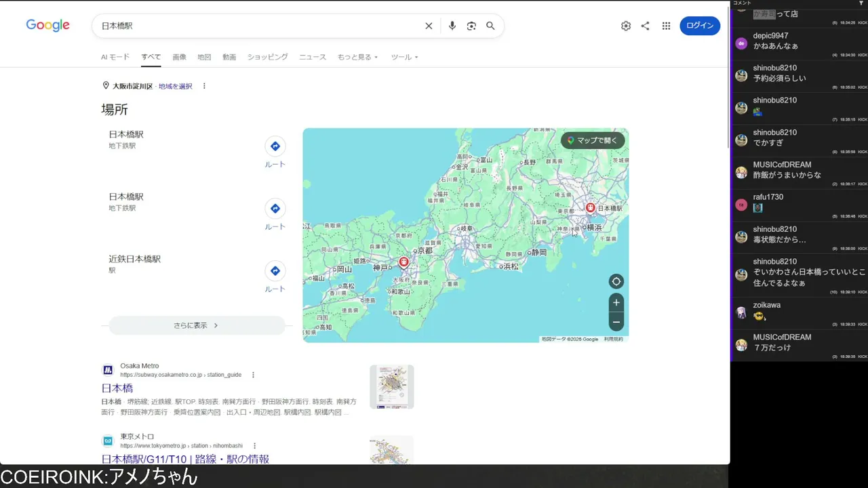
Task: Click the 東京メトロ favicon
Action: pyautogui.click(x=107, y=441)
